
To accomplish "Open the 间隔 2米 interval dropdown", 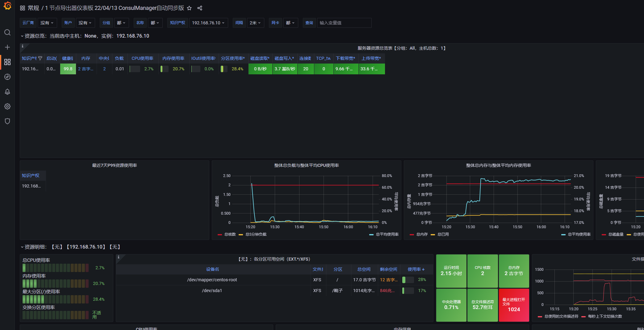I will (x=255, y=23).
